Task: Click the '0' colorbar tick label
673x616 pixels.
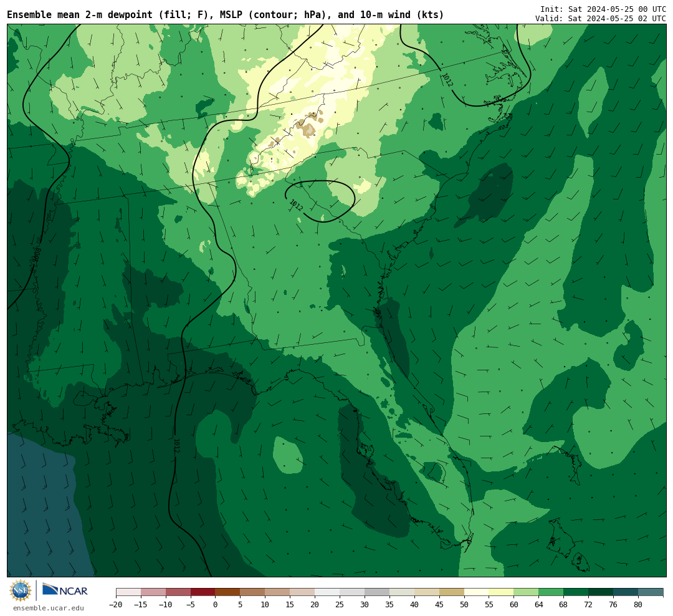Action: (x=216, y=604)
